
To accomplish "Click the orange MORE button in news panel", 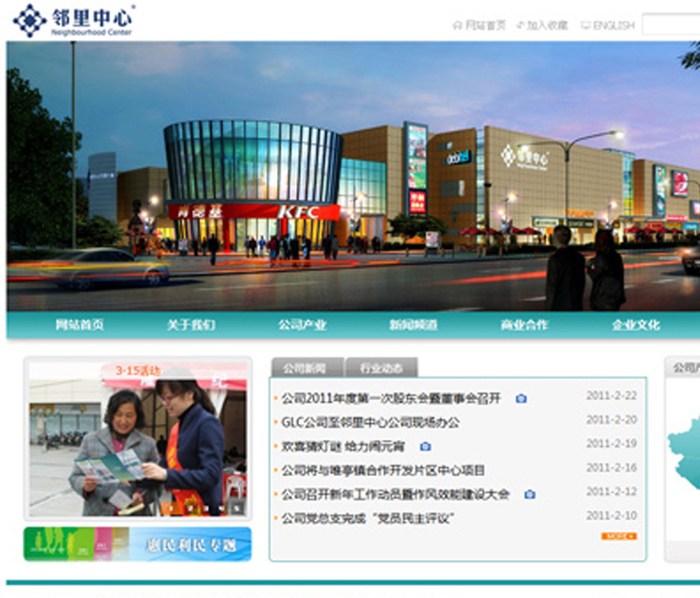I will coord(619,536).
